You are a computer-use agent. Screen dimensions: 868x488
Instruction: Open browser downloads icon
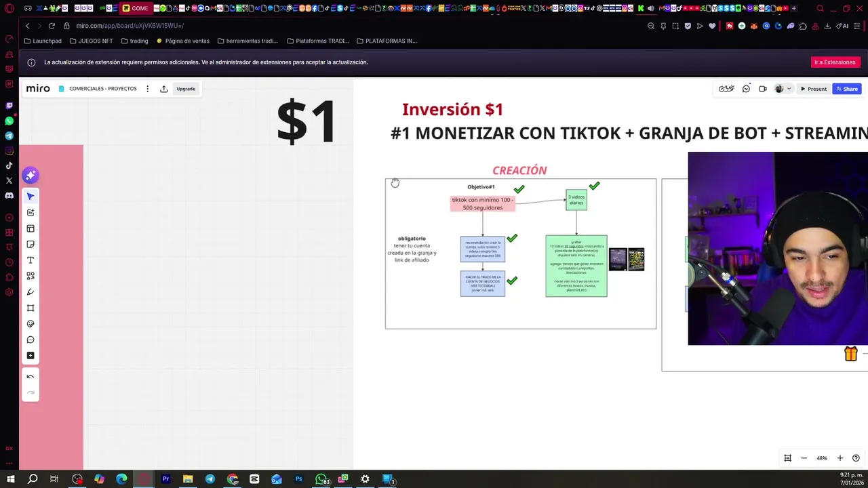coord(827,26)
